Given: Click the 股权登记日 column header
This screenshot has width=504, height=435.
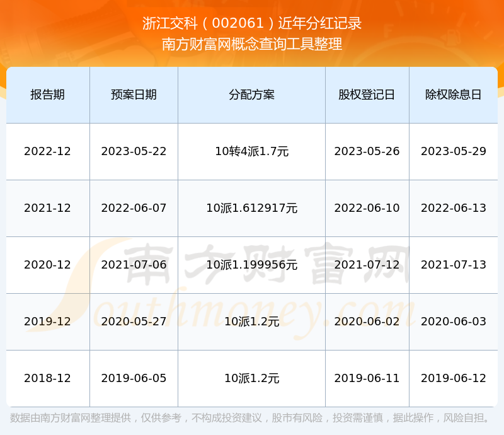Looking at the screenshot, I should 367,95.
